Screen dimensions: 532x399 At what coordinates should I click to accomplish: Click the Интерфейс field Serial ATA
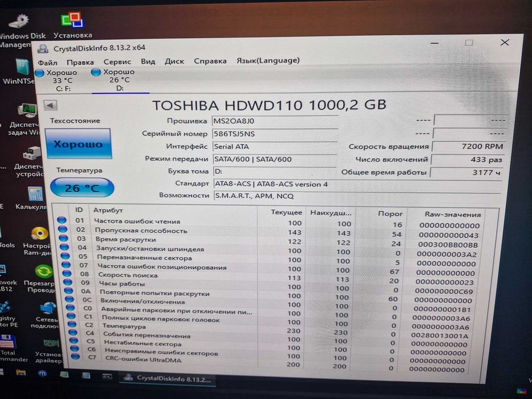[x=275, y=146]
